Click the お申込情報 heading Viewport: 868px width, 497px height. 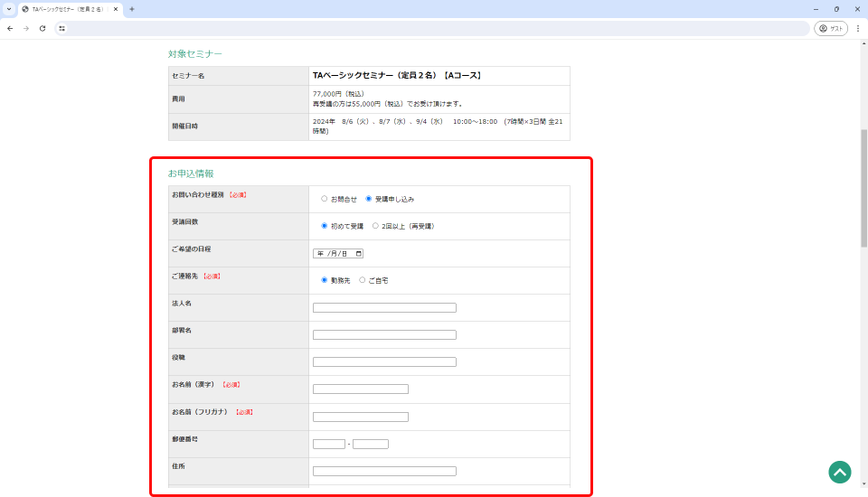(191, 173)
